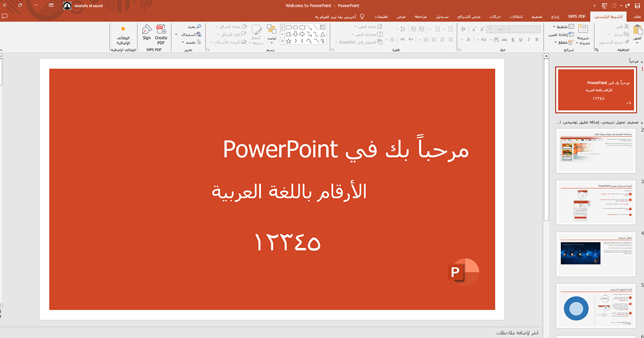Toggle Bold formatting (B)
The width and height of the screenshot is (644, 338).
pos(537,40)
